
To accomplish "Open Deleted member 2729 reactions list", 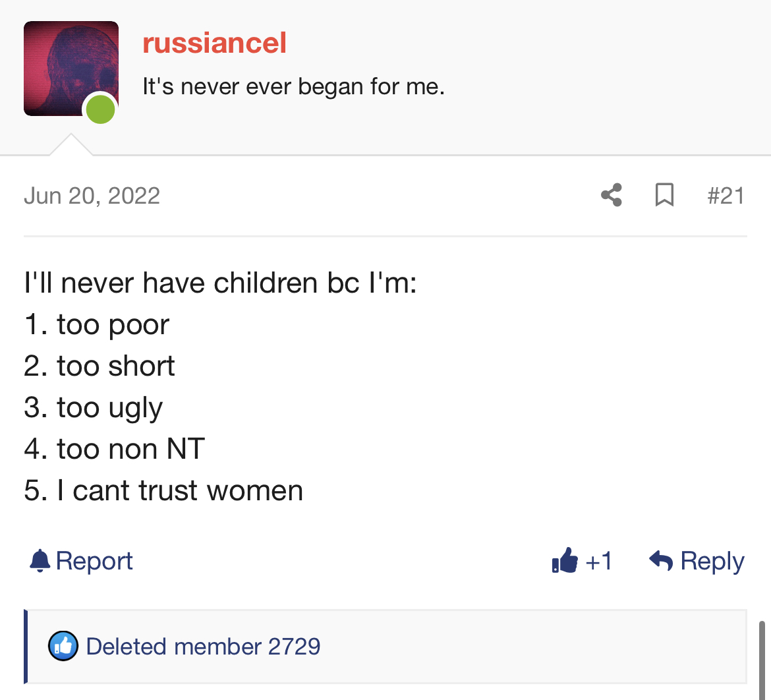I will (203, 647).
